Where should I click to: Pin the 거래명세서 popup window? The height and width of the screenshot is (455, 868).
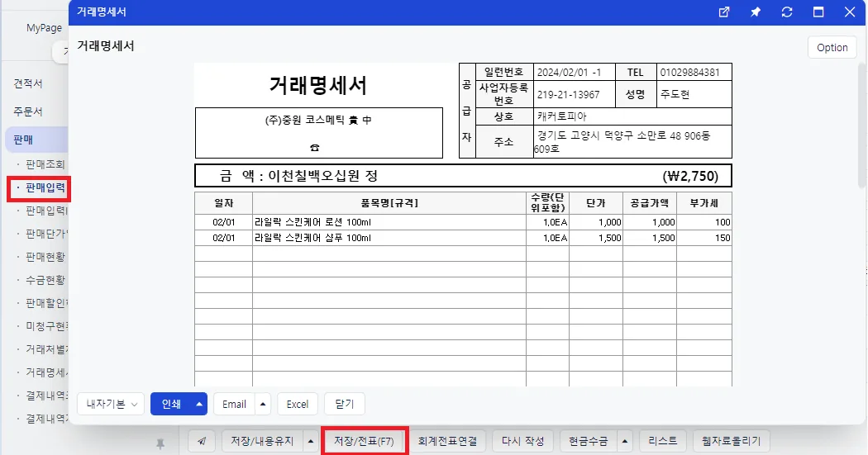755,12
